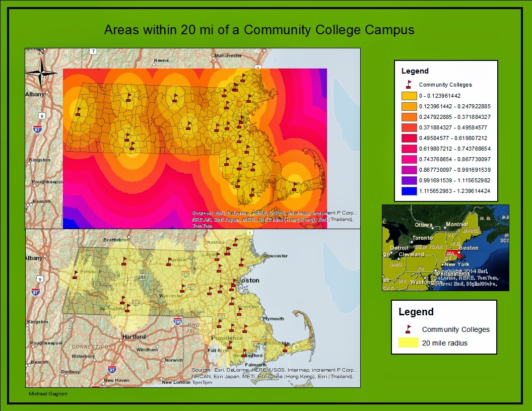Image resolution: width=532 pixels, height=411 pixels.
Task: Click the Route 202 shield near Gardner
Action: coord(142,276)
